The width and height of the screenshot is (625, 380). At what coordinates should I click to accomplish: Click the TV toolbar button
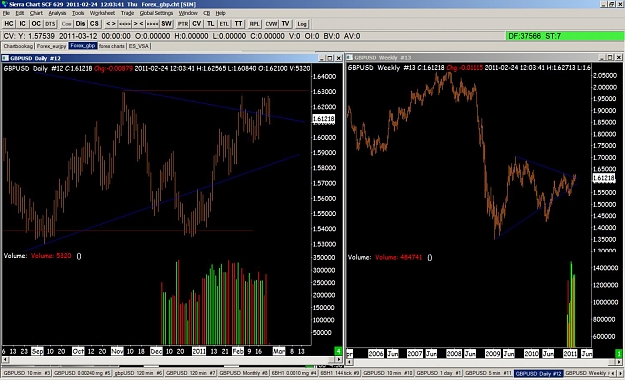pos(285,24)
